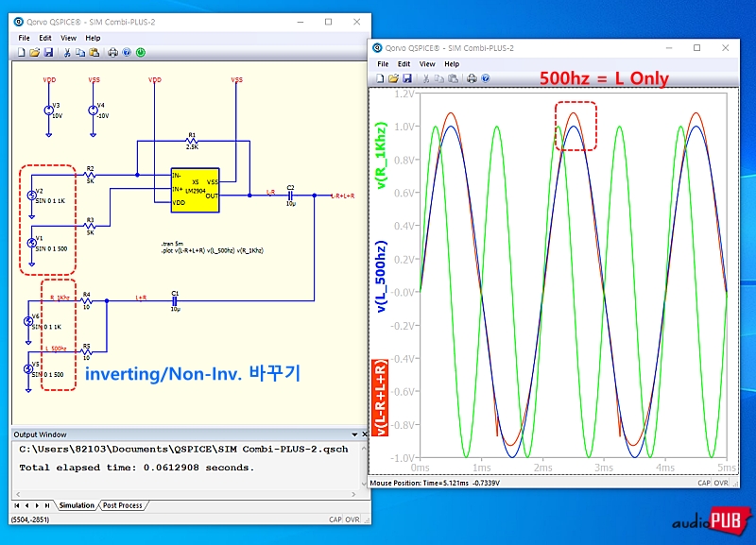Print the schematic using the printer icon
The height and width of the screenshot is (545, 756).
tap(112, 52)
